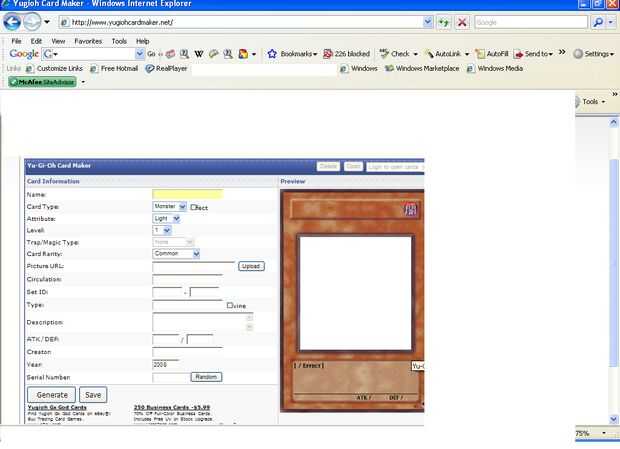Open the Edit menu
This screenshot has height=449, width=620.
tap(36, 41)
